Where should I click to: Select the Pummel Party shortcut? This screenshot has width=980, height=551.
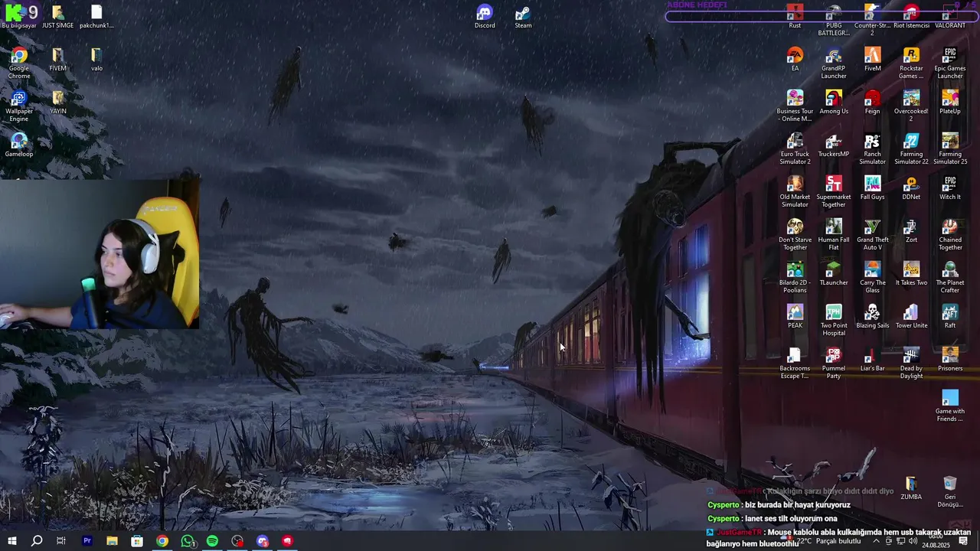pos(834,364)
